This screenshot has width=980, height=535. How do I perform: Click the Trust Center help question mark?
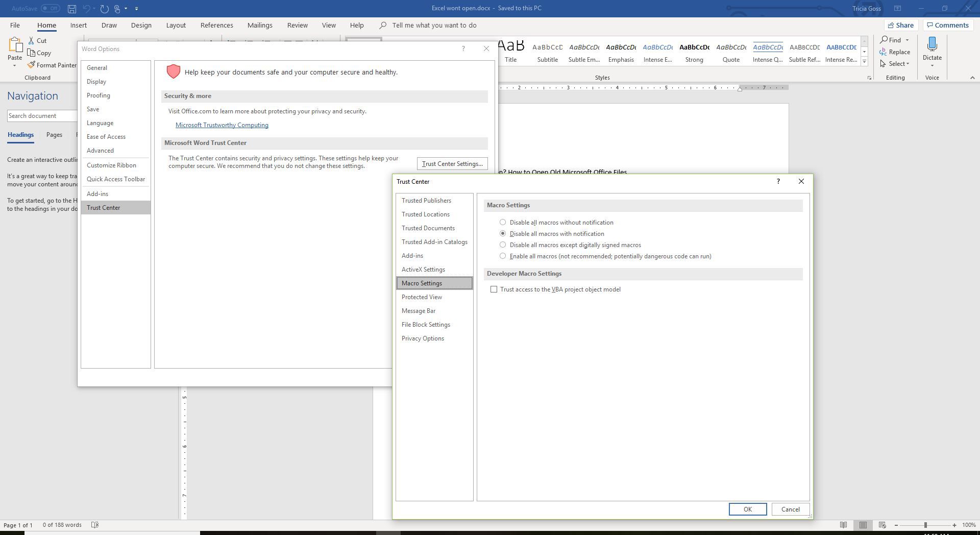tap(778, 181)
